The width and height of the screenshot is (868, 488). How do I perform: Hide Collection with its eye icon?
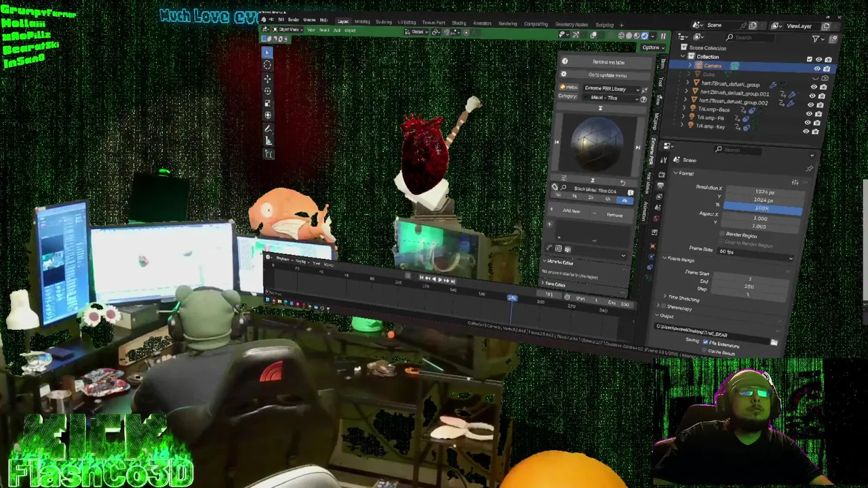pyautogui.click(x=818, y=60)
